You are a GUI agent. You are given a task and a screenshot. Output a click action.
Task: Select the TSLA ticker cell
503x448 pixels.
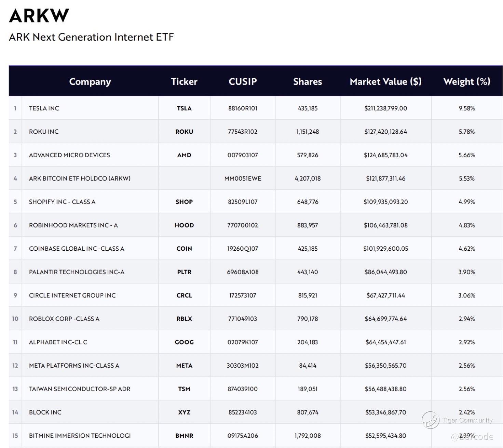click(x=184, y=108)
